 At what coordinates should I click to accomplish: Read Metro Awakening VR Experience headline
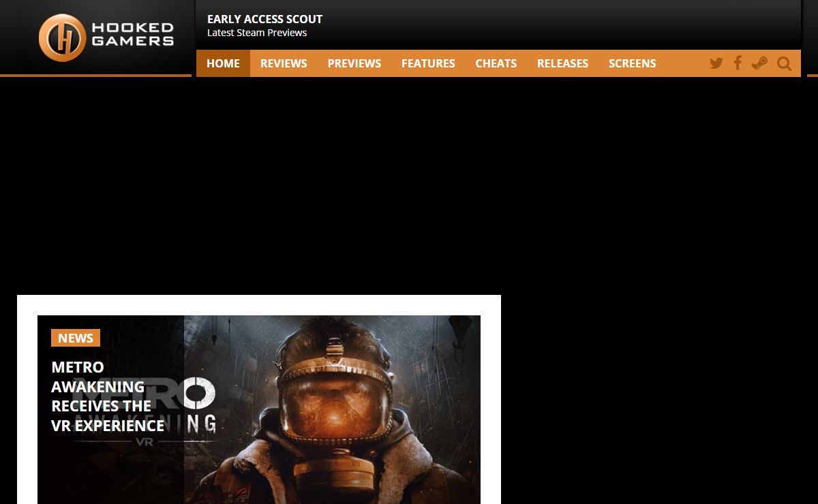[108, 396]
